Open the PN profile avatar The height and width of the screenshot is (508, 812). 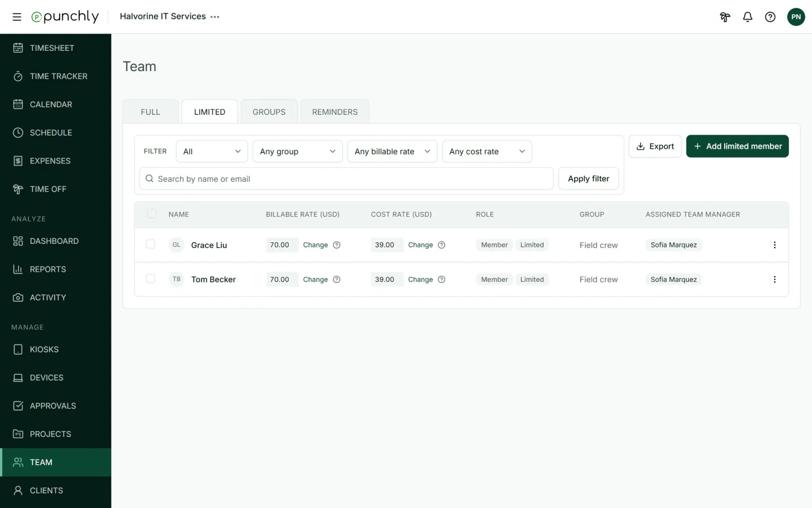796,17
